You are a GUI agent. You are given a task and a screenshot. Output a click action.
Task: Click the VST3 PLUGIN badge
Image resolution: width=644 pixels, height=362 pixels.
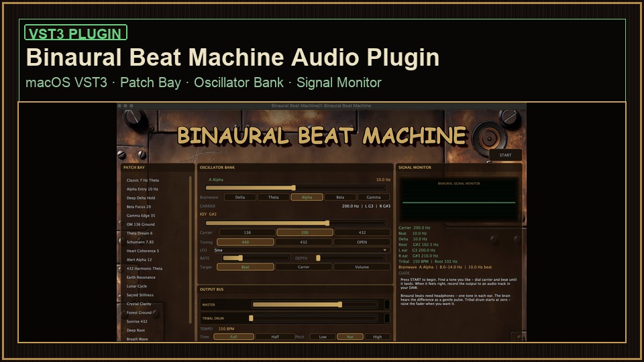coord(76,32)
